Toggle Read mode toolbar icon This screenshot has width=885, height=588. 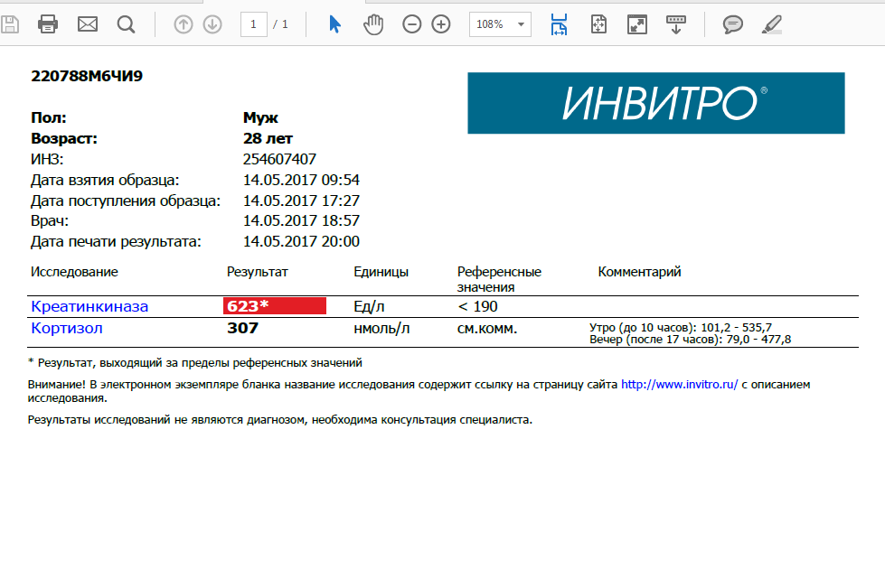tap(676, 24)
